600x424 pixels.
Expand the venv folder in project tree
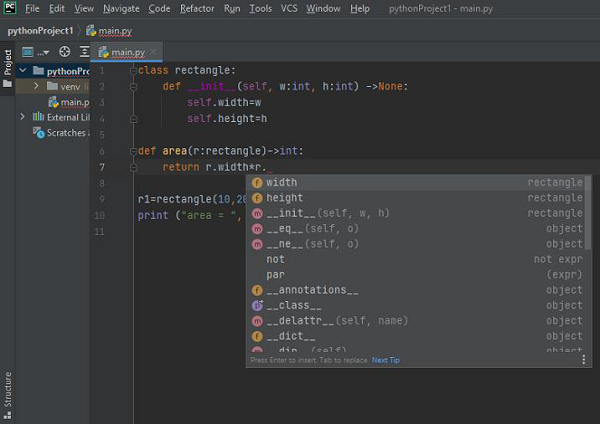point(36,86)
